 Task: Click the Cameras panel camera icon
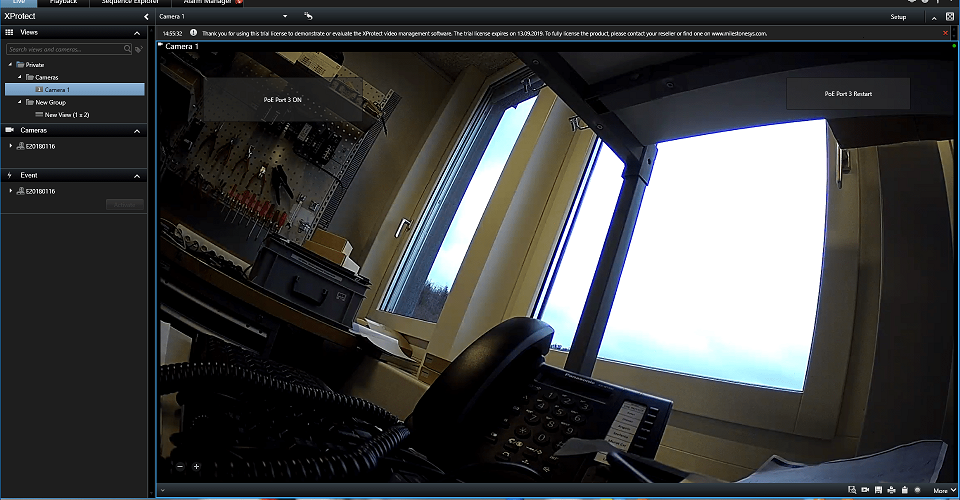[x=9, y=130]
